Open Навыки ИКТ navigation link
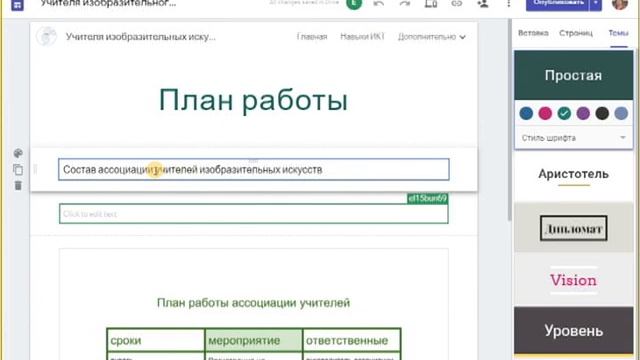 362,37
